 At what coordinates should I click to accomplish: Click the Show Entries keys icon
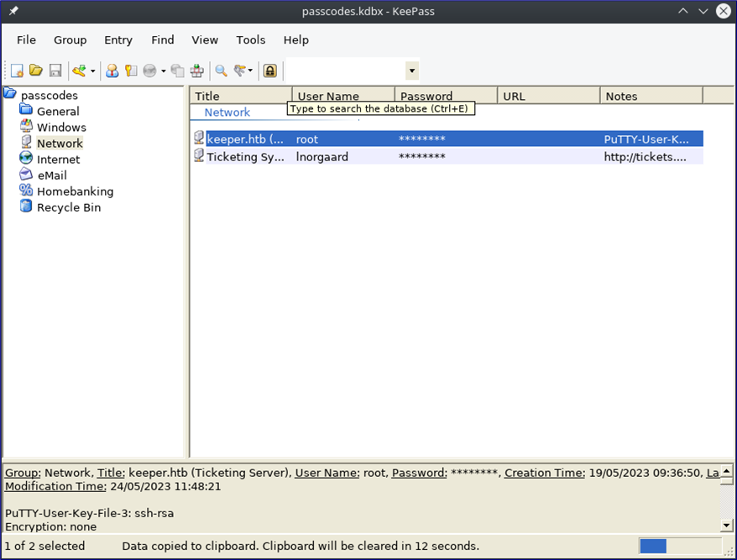(x=240, y=71)
